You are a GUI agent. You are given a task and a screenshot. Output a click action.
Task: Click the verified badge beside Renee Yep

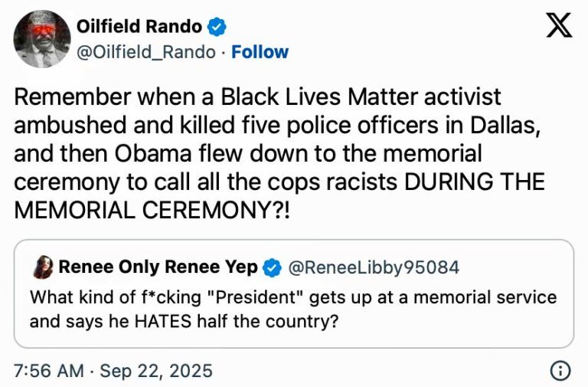coord(271,267)
